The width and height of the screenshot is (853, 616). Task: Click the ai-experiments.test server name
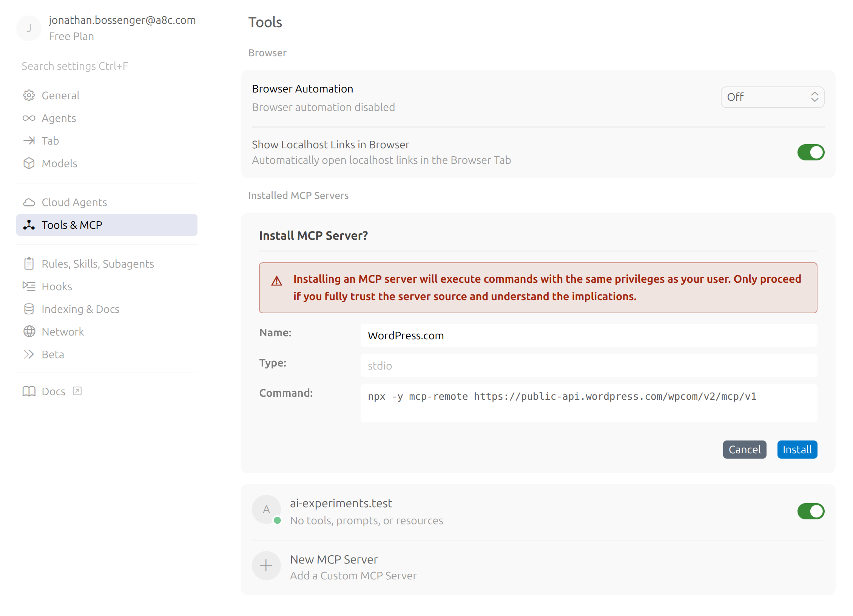341,503
